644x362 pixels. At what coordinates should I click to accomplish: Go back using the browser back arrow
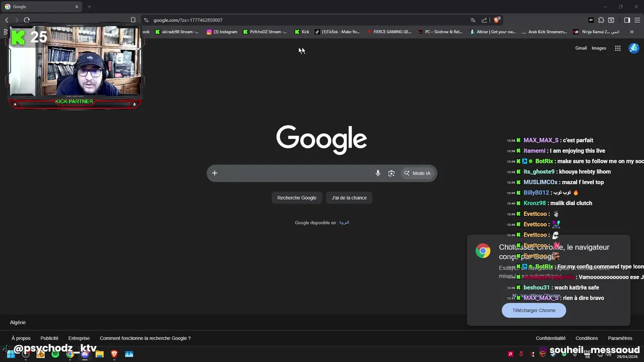7,20
